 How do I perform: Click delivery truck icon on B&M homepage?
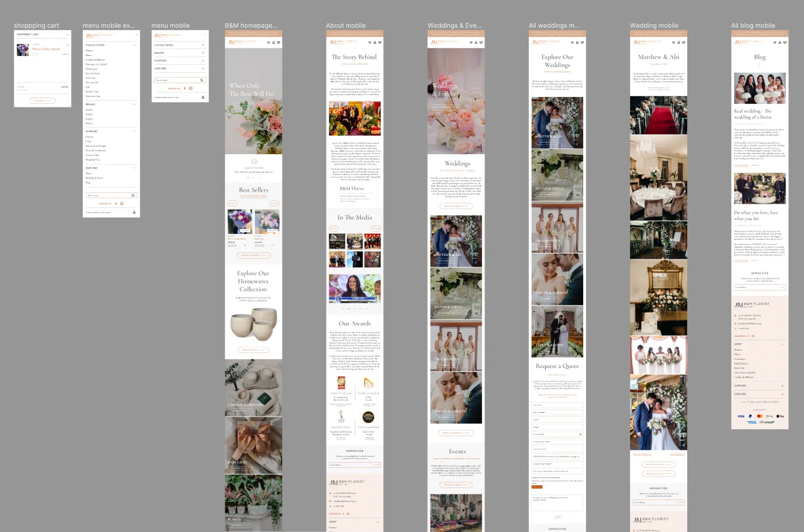[254, 162]
